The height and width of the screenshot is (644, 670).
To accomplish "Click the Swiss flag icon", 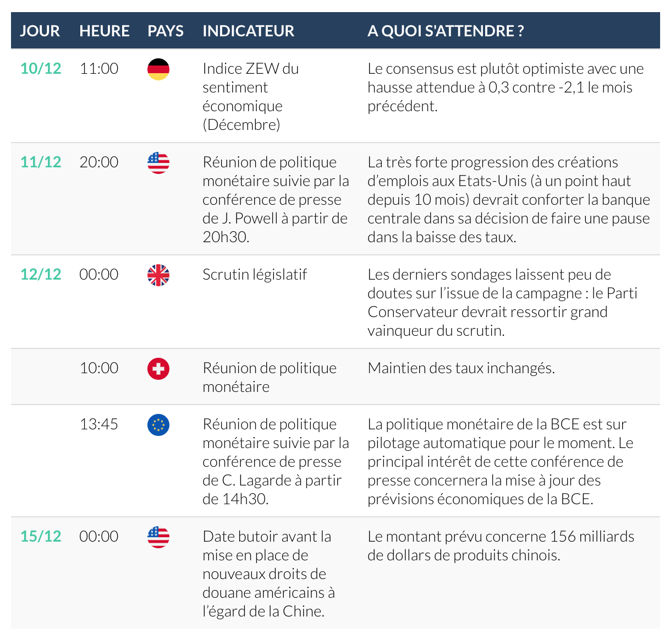I will click(158, 369).
